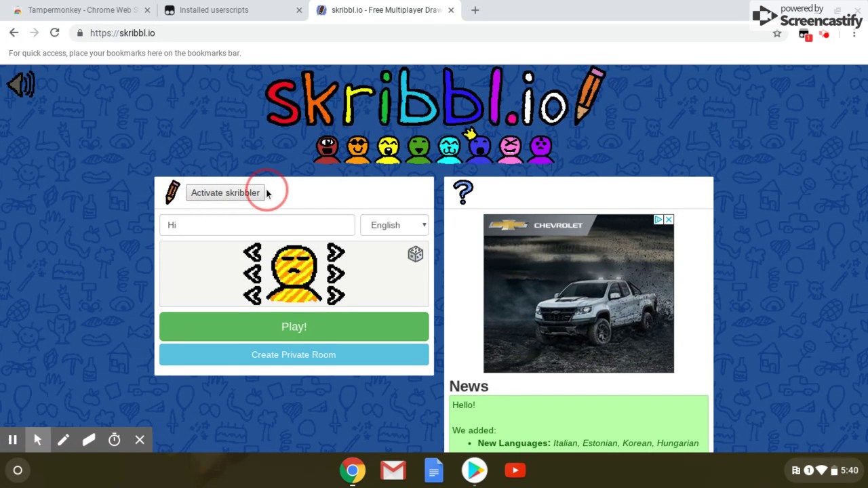Close the Screencastify annotation toolbar

(x=140, y=440)
